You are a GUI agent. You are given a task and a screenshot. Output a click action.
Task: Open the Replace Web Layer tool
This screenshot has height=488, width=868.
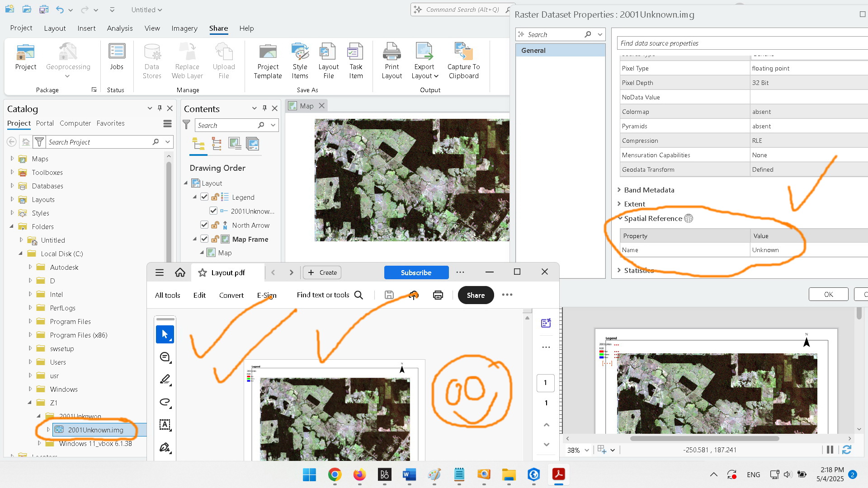[x=187, y=60]
